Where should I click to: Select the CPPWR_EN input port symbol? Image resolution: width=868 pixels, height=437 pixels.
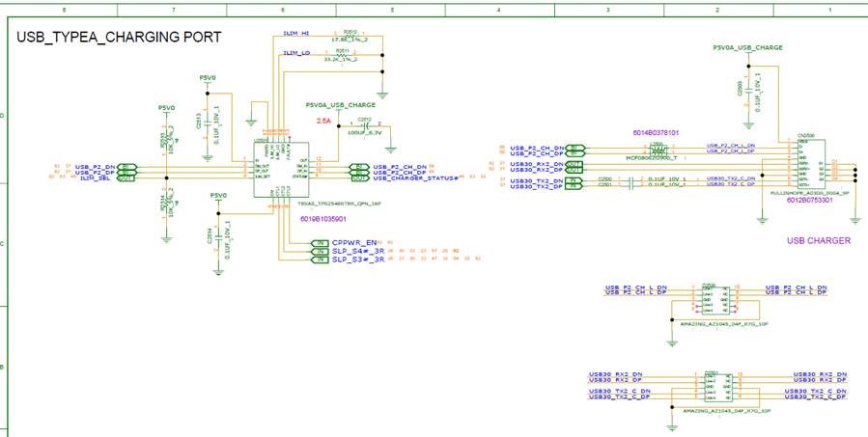coord(320,243)
